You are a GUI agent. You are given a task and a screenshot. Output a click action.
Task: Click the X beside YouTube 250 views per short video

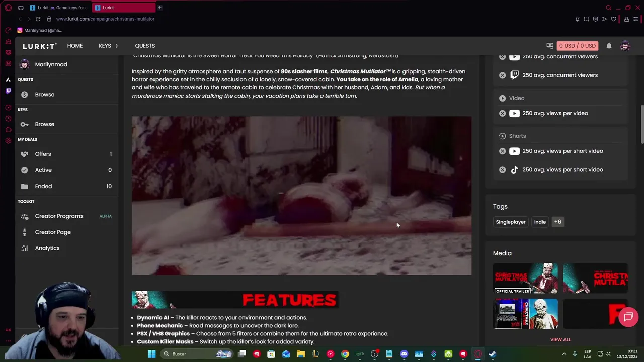click(x=502, y=151)
